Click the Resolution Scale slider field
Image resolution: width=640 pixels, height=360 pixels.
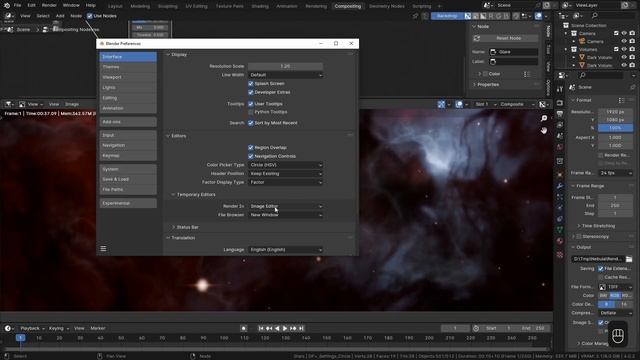click(285, 66)
